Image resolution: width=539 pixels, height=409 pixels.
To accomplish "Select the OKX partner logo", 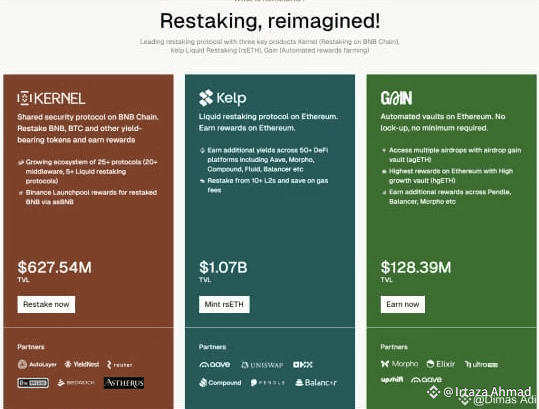I will point(303,365).
